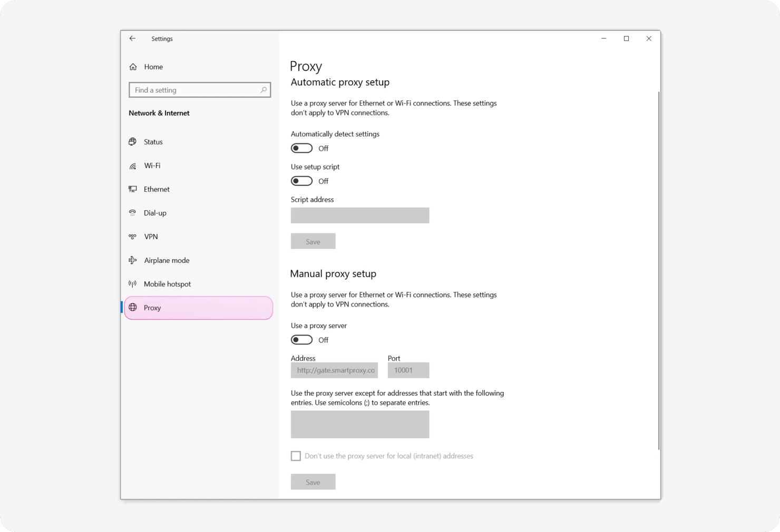Click the search magnifier icon
Screen dimensions: 780x532
(264, 90)
